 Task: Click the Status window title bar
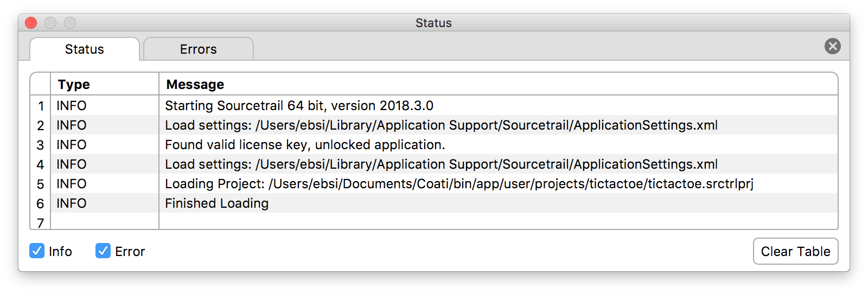(433, 23)
